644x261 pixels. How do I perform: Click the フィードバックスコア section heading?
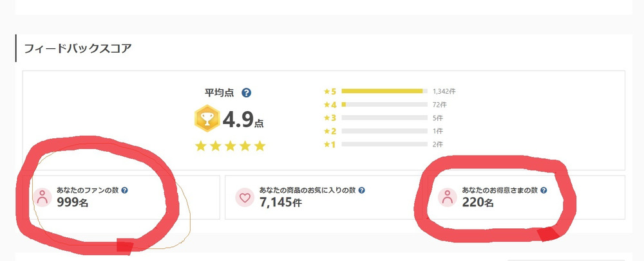(77, 48)
